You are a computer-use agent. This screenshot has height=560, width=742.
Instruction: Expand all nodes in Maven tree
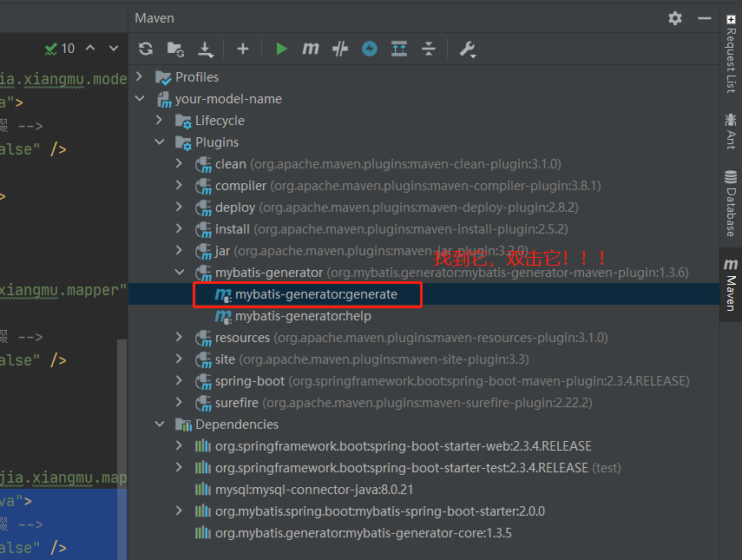399,49
